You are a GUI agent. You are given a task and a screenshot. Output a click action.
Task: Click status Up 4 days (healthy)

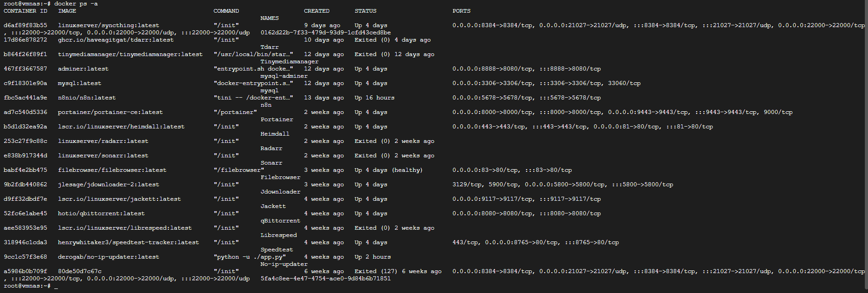point(389,170)
